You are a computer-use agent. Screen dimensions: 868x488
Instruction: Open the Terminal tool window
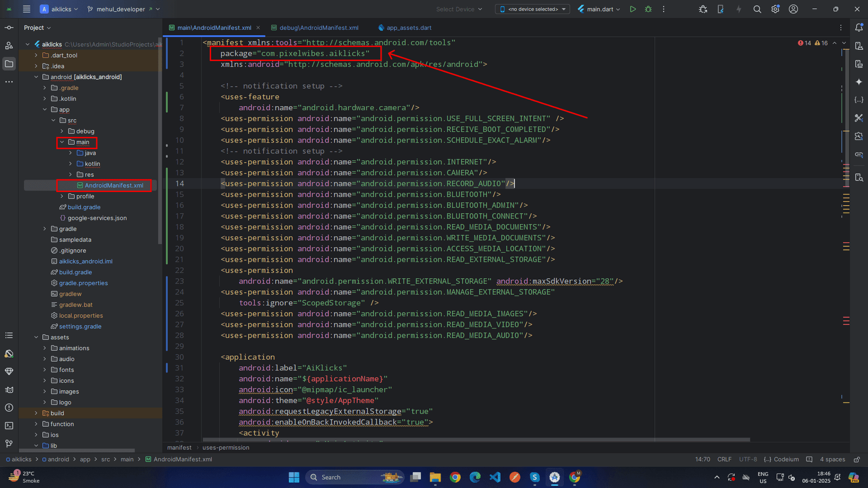coord(9,426)
